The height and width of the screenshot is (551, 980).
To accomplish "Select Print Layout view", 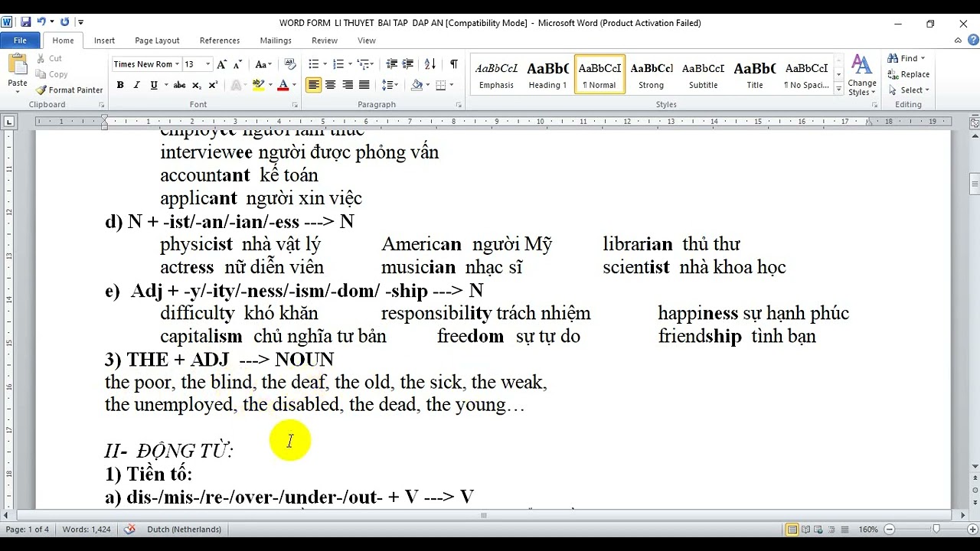I will pyautogui.click(x=792, y=530).
